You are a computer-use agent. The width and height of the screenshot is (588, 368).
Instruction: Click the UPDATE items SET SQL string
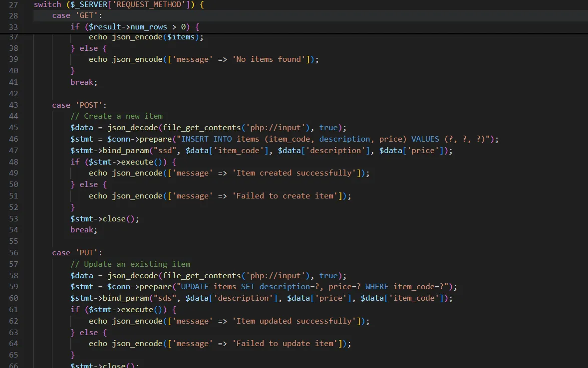pos(314,287)
